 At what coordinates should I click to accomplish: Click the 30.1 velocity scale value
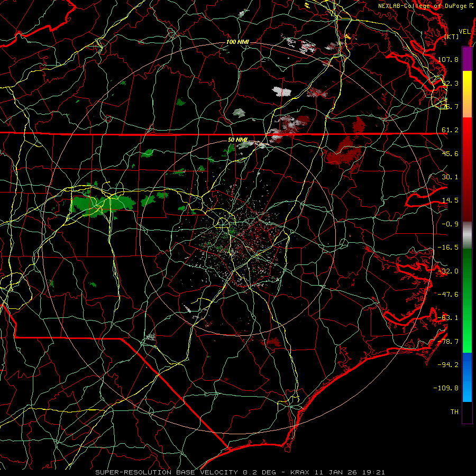click(450, 177)
